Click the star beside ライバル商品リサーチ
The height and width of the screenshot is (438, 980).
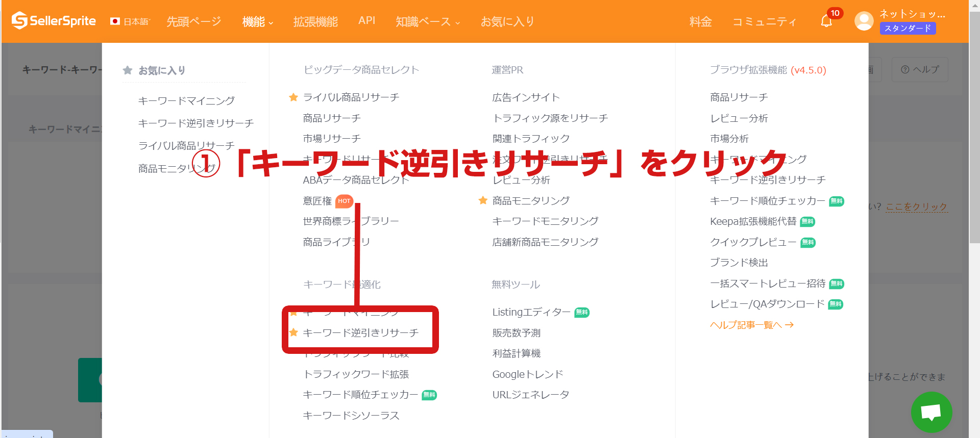click(x=293, y=97)
